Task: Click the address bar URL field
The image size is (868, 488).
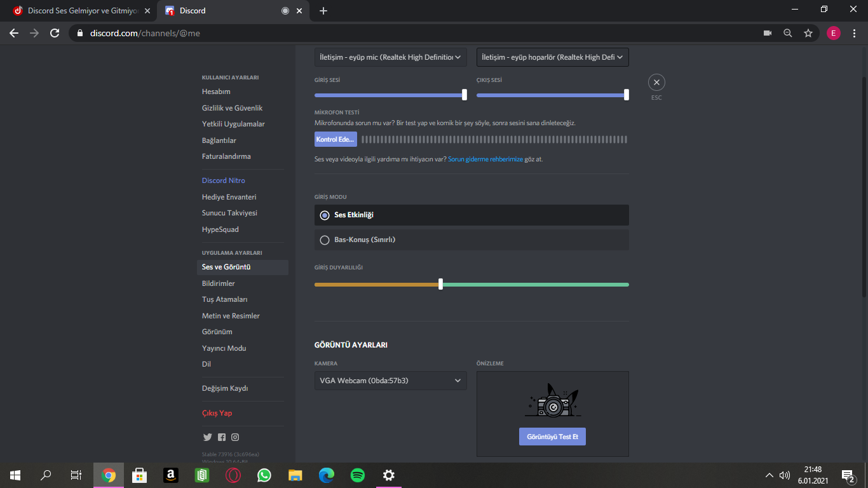Action: (413, 33)
